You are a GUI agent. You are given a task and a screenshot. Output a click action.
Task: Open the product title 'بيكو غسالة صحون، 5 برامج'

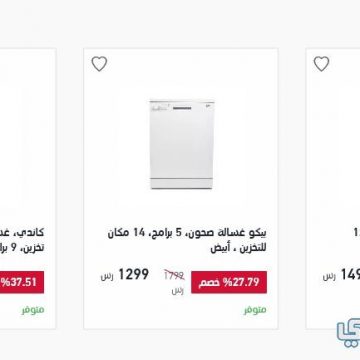pyautogui.click(x=187, y=240)
